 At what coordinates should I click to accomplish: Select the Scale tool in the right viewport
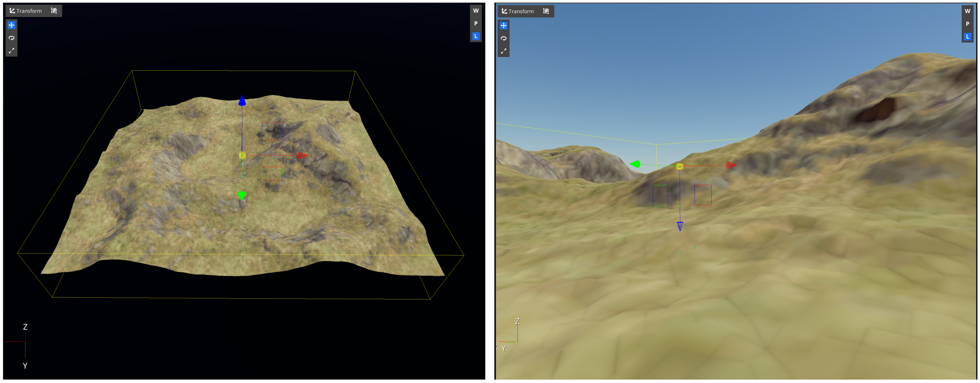pos(504,51)
